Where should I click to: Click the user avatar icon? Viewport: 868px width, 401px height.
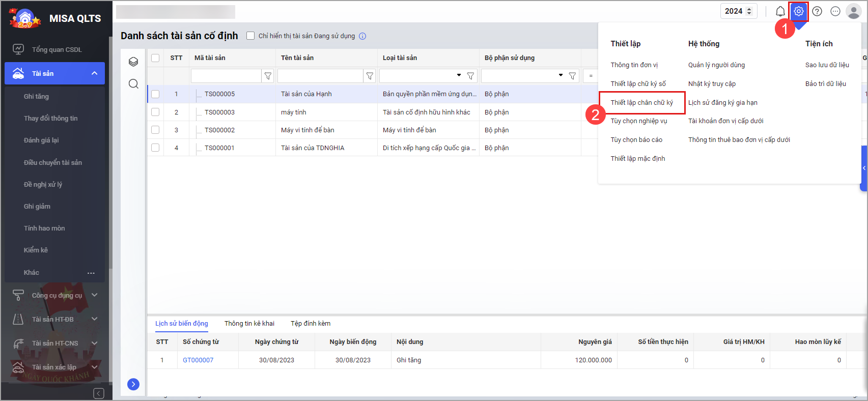pos(853,11)
